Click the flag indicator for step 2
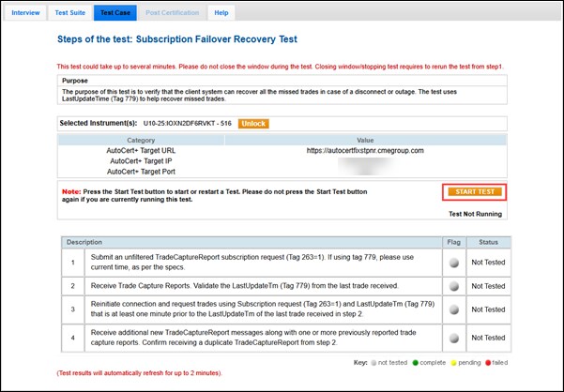Screen dimensions: 564x392 (452, 285)
